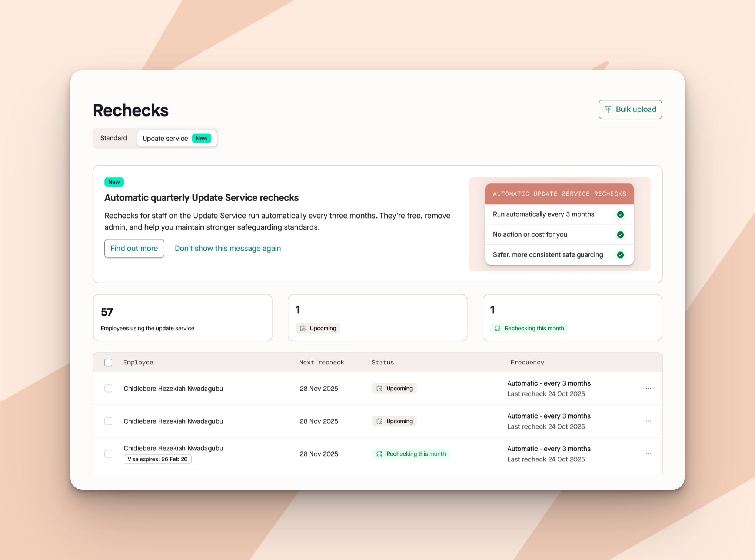Click the Rechecks page title
The image size is (755, 560).
click(130, 110)
